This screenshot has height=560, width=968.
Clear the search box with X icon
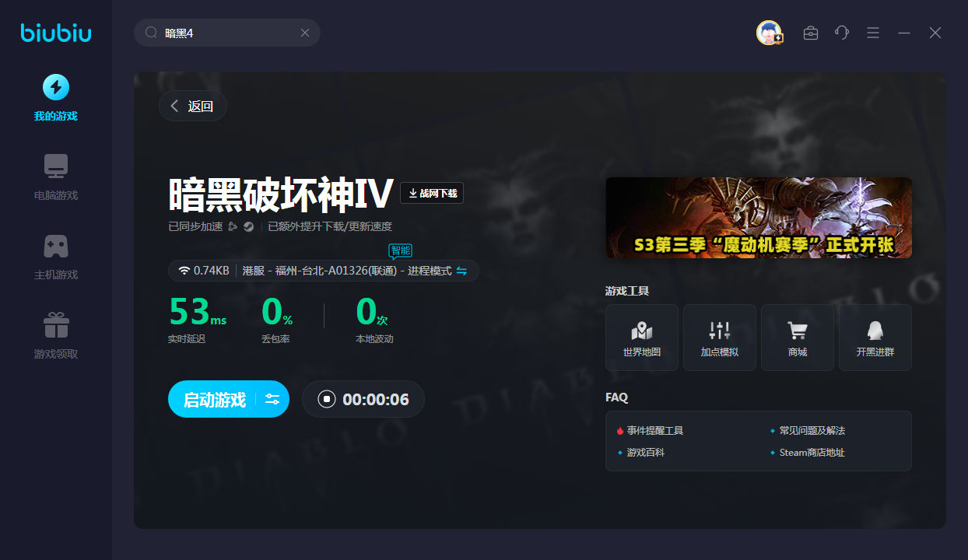tap(305, 33)
